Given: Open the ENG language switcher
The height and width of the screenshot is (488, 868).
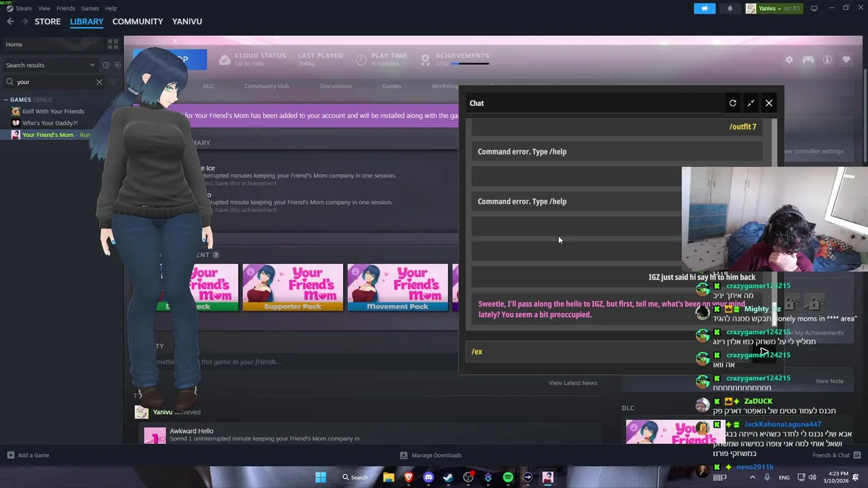Looking at the screenshot, I should click(x=784, y=478).
